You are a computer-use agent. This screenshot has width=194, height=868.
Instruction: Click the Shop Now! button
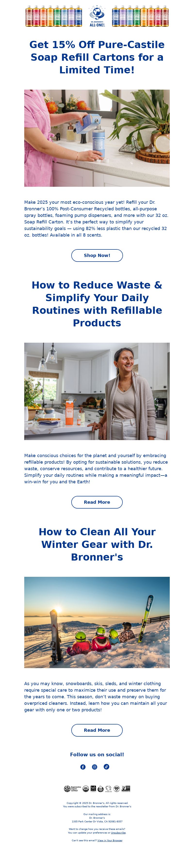tap(97, 255)
